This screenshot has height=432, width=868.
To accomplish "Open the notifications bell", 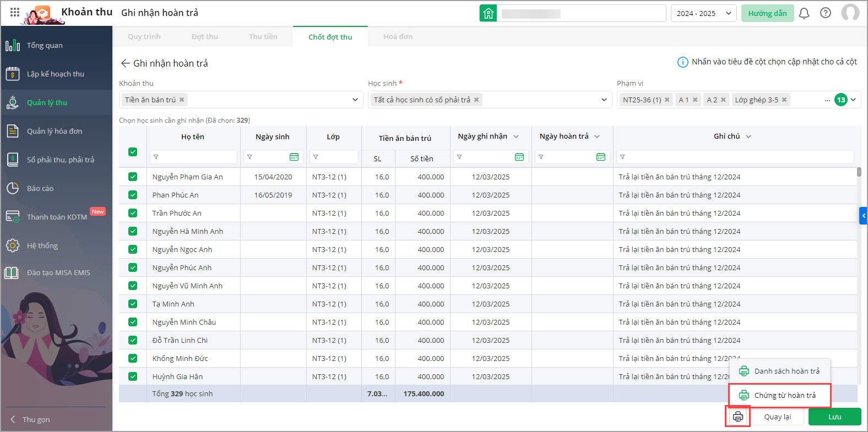I will pos(804,13).
